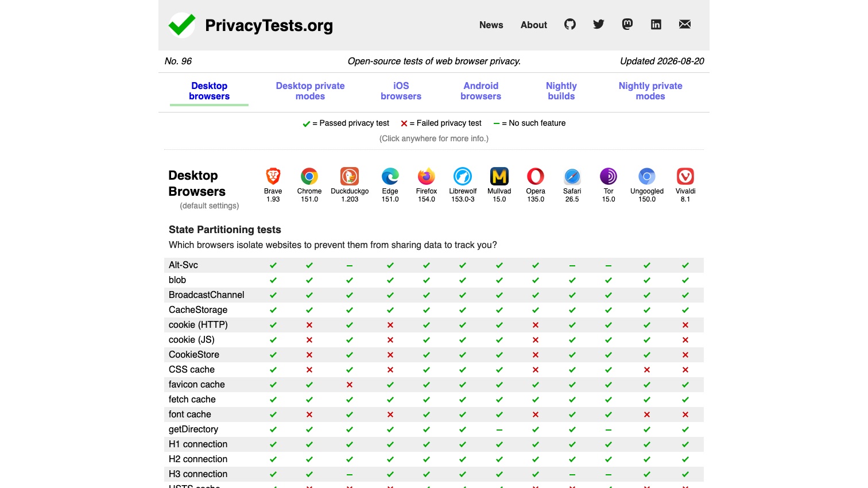Click the cookie (HTTP) row label
The width and height of the screenshot is (868, 488).
point(198,324)
